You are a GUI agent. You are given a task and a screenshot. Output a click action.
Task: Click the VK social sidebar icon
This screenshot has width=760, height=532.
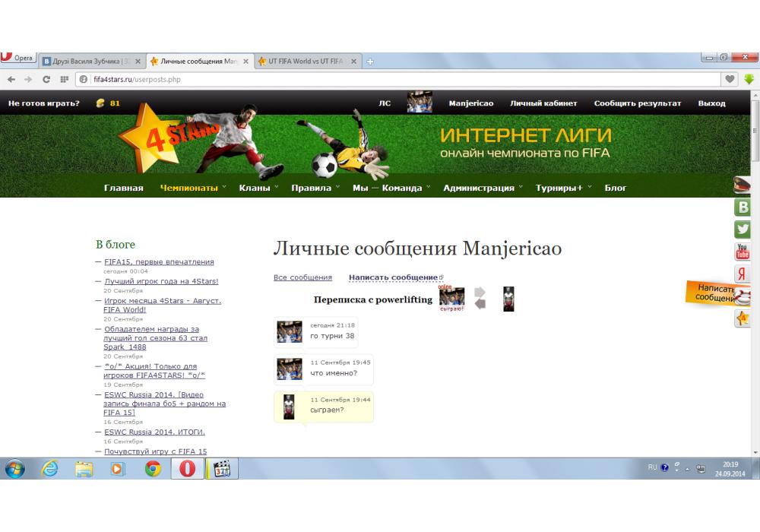pos(743,207)
